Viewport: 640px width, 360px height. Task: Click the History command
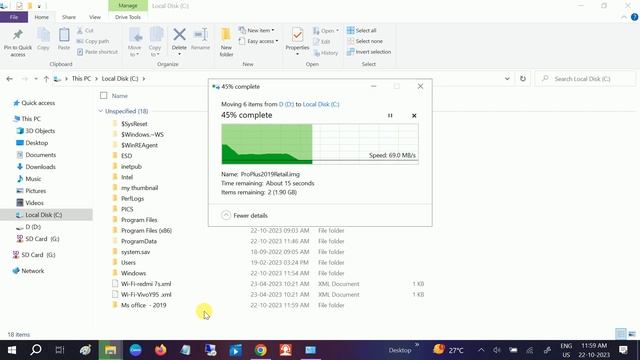coord(326,53)
